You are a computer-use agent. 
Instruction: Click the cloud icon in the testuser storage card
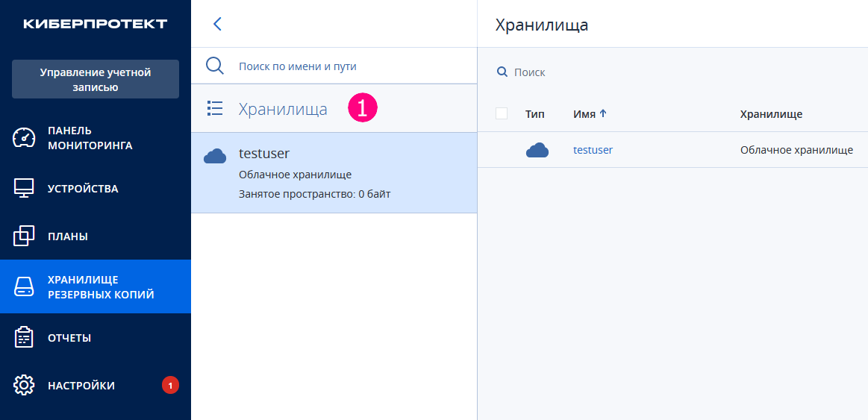[x=215, y=157]
